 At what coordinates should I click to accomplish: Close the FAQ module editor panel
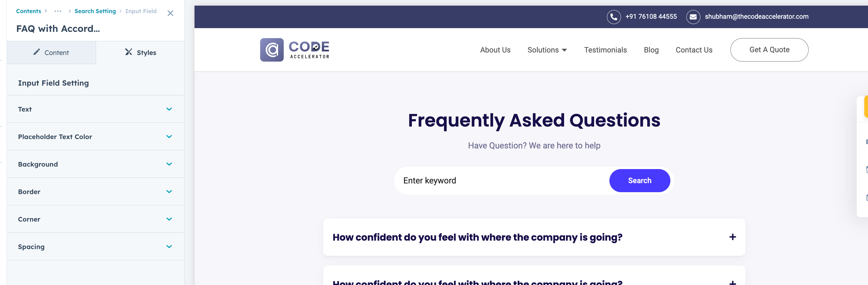coord(170,13)
